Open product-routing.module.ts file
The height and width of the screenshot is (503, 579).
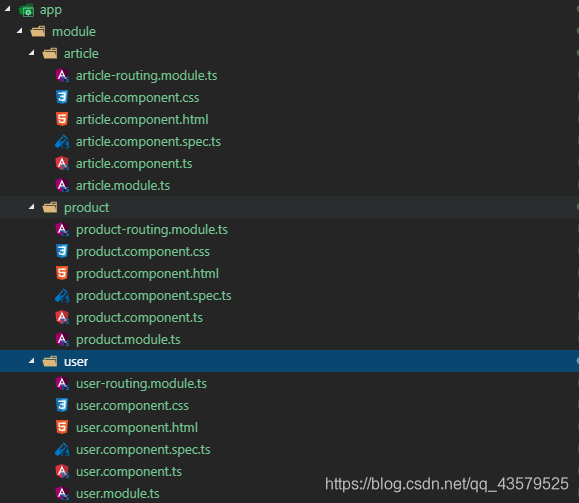pos(152,230)
